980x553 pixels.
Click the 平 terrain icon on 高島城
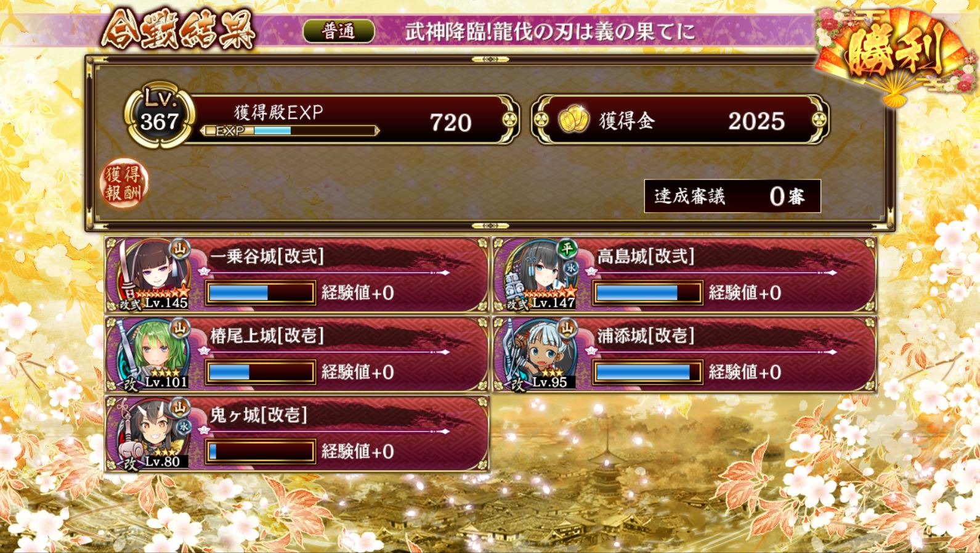coord(566,248)
